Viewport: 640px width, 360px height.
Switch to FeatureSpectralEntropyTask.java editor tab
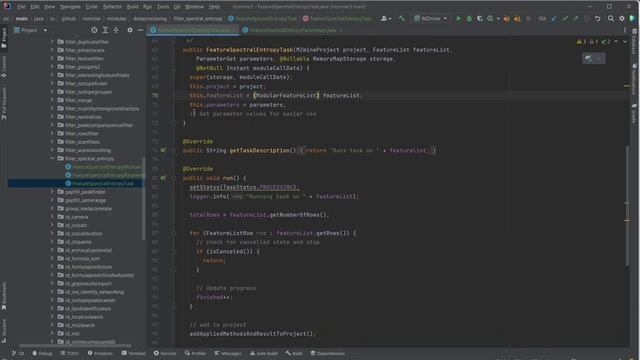pos(193,30)
